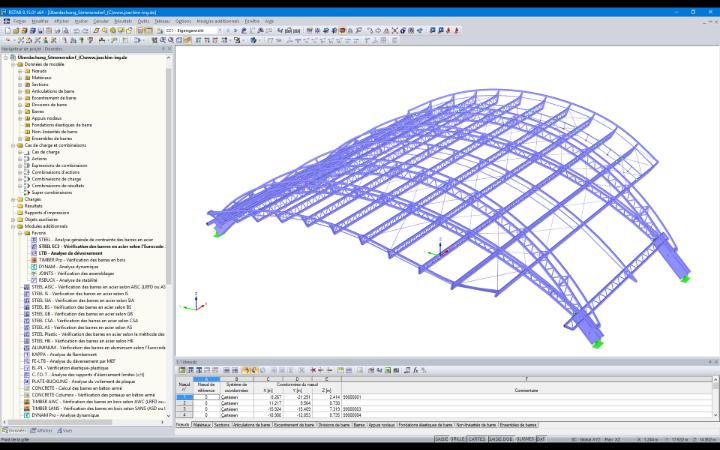Collapse the Cas de charge et combinaisons node

[x=13, y=146]
